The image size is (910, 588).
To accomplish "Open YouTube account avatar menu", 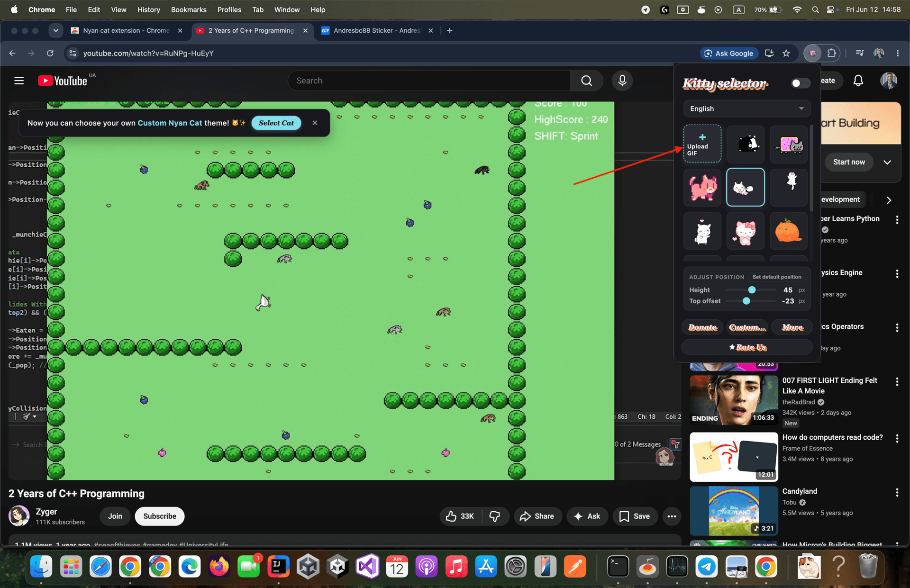I will pos(889,81).
